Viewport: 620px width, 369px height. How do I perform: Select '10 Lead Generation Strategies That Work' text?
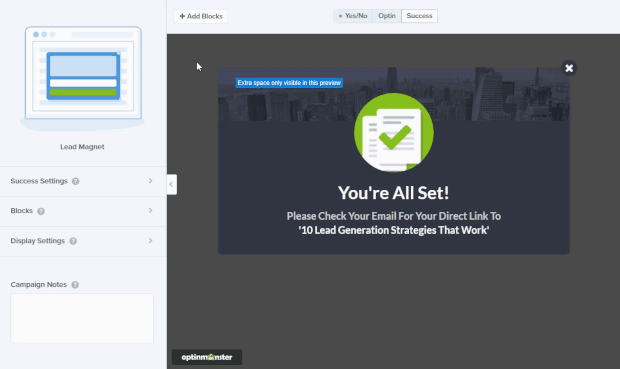(x=394, y=230)
